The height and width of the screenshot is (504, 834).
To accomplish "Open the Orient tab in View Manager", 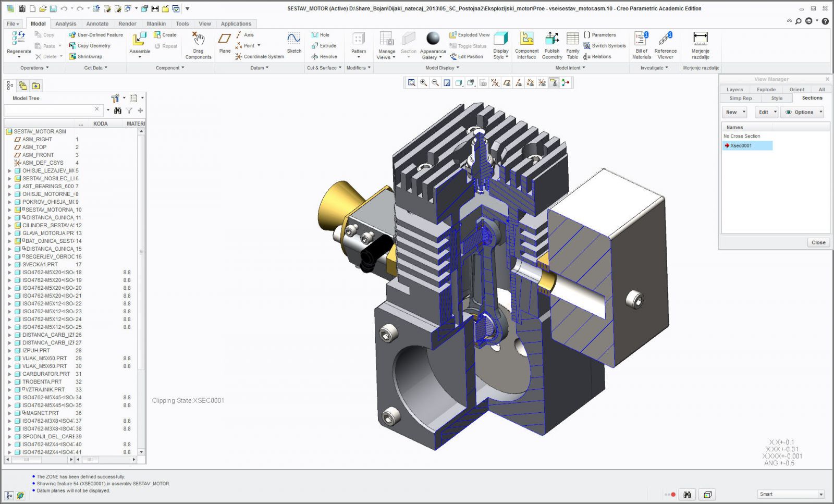I will click(796, 90).
